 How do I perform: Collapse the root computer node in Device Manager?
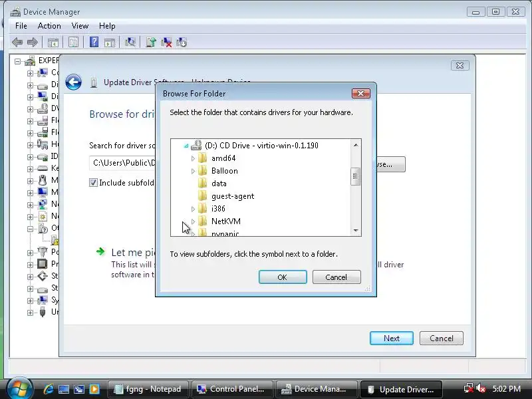[x=18, y=61]
